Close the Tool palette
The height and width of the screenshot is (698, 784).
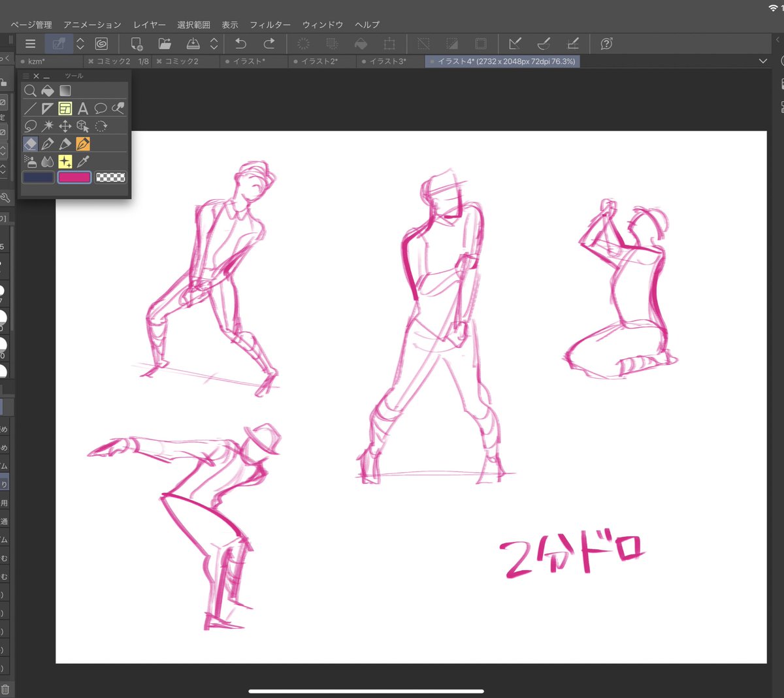pyautogui.click(x=36, y=76)
